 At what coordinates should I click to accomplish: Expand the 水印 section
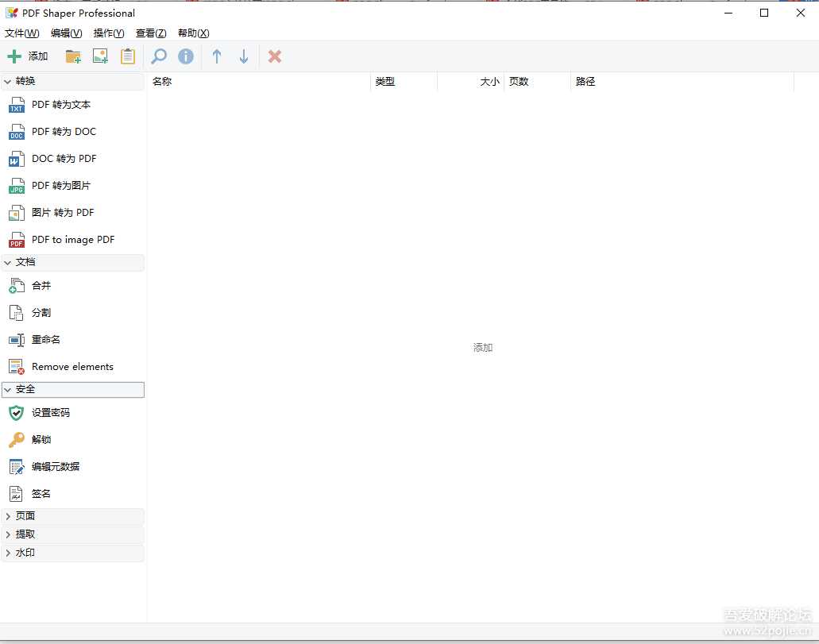coord(25,552)
